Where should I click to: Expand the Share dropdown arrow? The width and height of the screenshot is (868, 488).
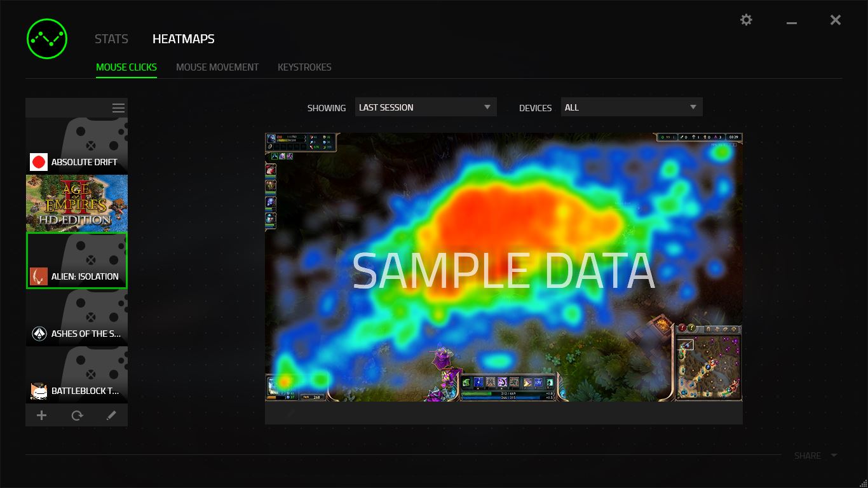pos(834,456)
